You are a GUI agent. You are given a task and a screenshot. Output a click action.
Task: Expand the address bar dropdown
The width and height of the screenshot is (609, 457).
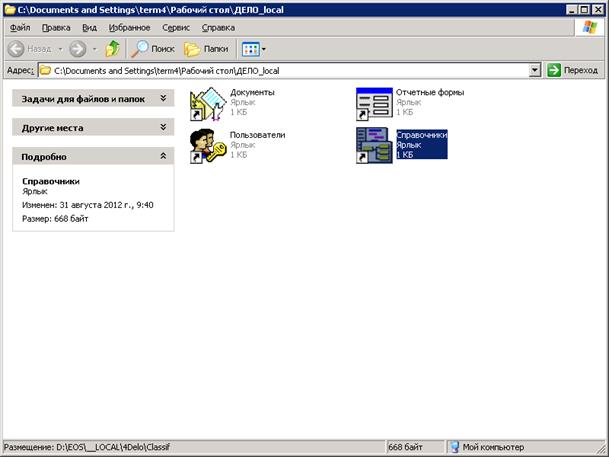tap(535, 70)
